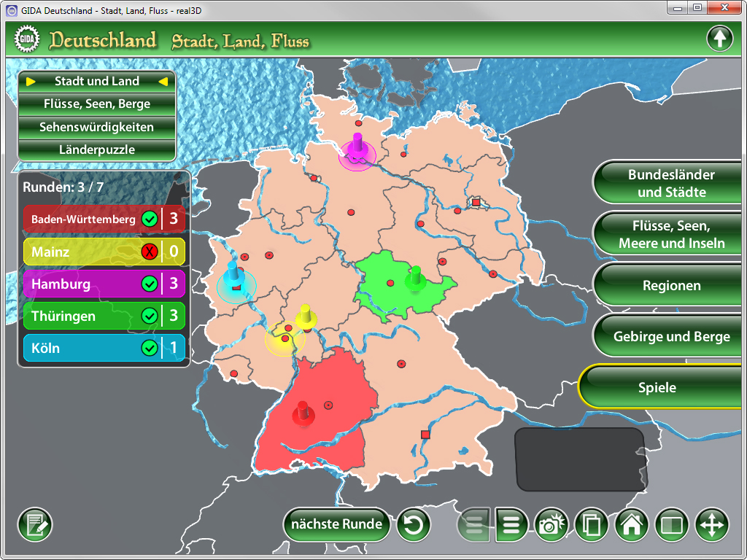This screenshot has height=560, width=747.
Task: Select the highlighted Spiele button
Action: pos(661,387)
